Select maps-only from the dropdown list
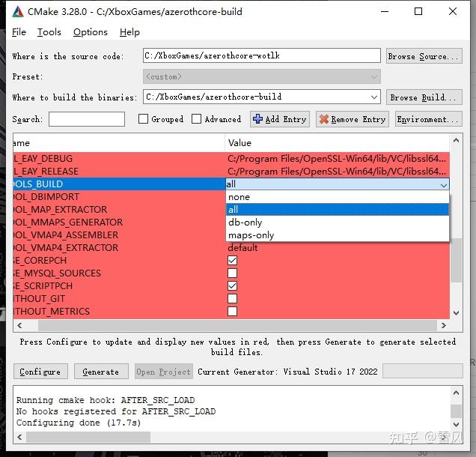The height and width of the screenshot is (457, 476). (251, 235)
